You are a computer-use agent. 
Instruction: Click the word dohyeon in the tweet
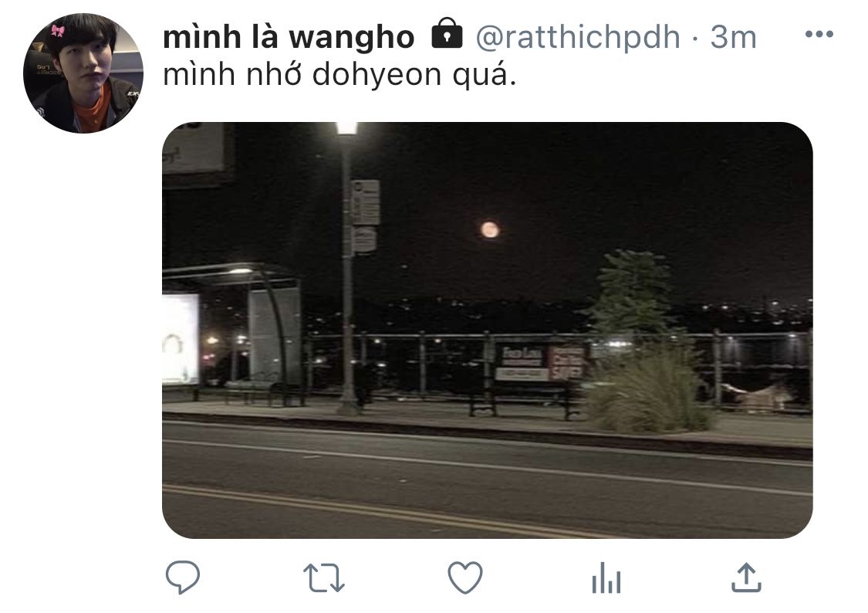pyautogui.click(x=377, y=75)
